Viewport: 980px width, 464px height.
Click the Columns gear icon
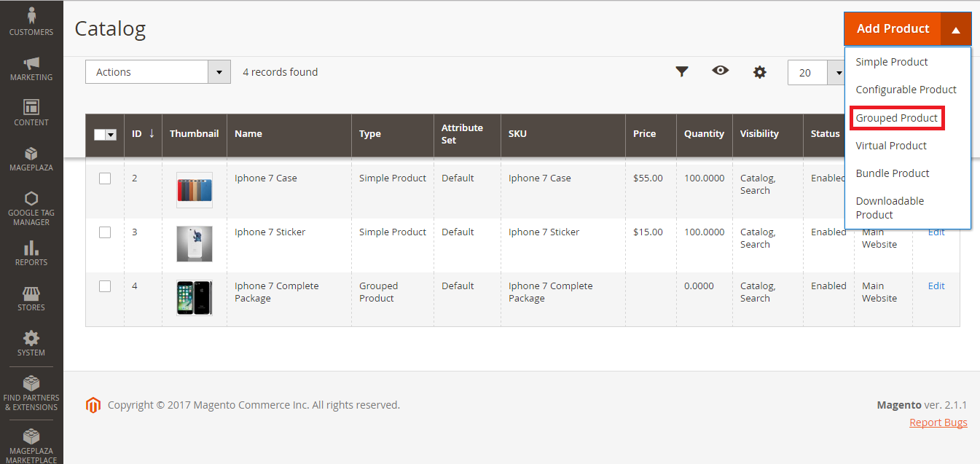[760, 72]
